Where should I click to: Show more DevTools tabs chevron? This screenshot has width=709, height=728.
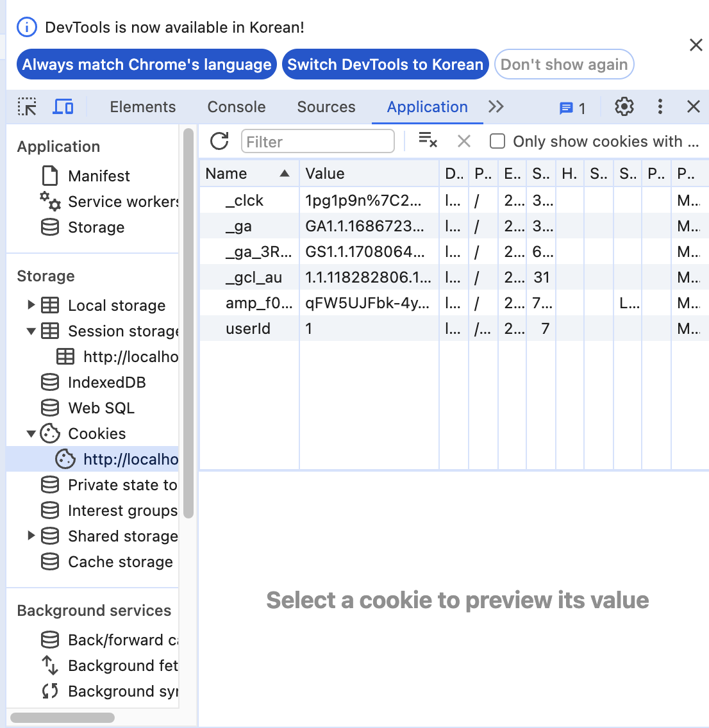pyautogui.click(x=496, y=107)
